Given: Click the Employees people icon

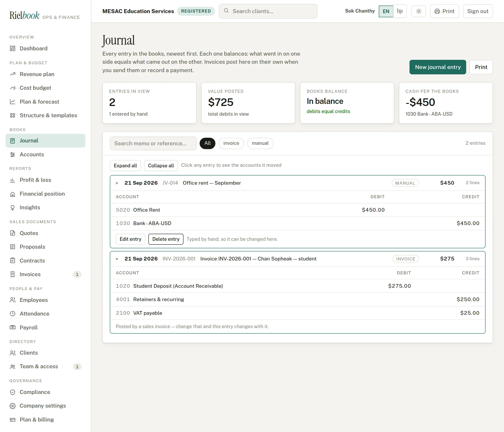Looking at the screenshot, I should tap(13, 300).
